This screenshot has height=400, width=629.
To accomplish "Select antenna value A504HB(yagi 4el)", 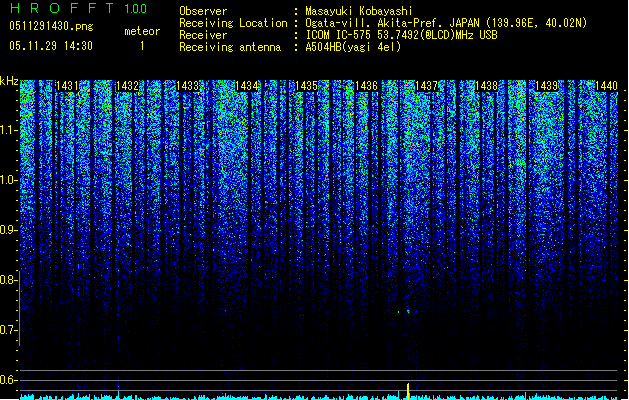I will 353,47.
